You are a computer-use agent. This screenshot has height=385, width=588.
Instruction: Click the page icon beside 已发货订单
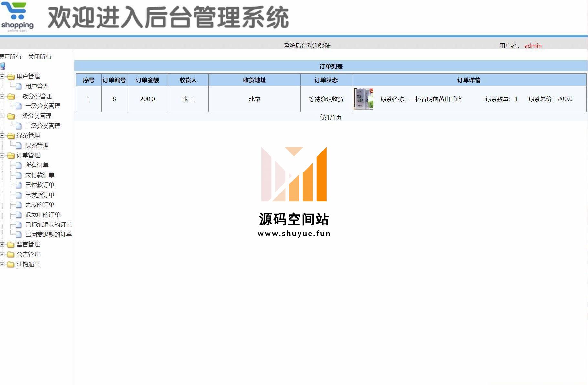click(x=19, y=195)
